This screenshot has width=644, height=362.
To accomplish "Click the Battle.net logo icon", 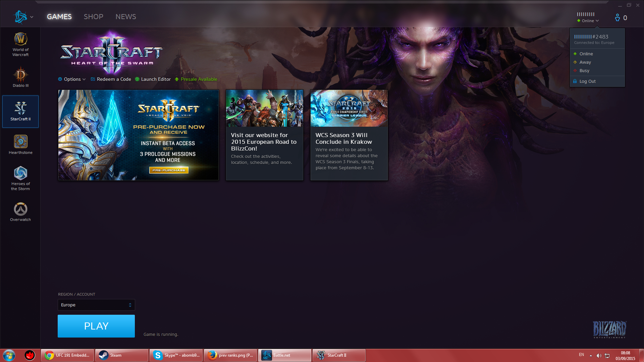I will (x=20, y=17).
